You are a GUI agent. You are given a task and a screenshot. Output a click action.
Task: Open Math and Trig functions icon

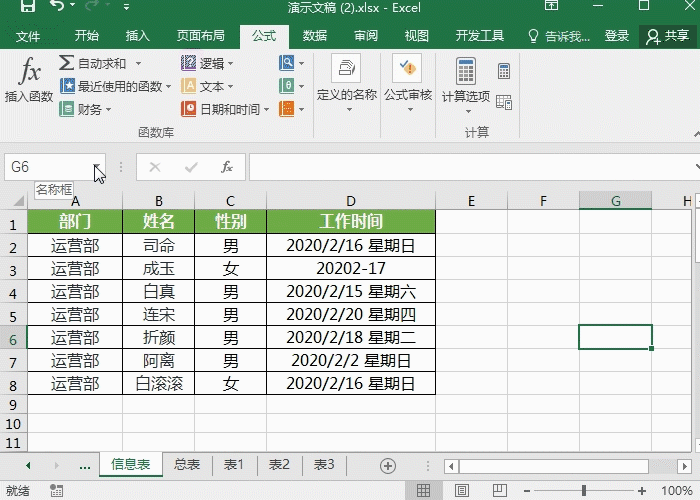(x=287, y=86)
